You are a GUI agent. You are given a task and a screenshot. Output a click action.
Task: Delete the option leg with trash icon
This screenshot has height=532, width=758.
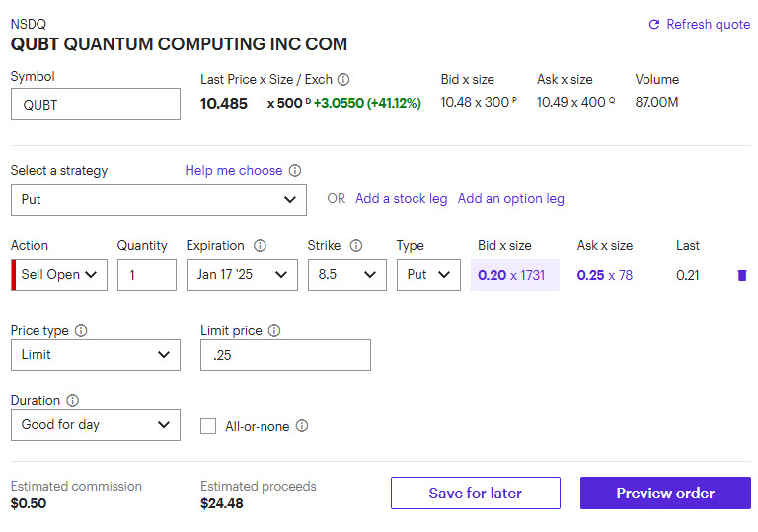coord(742,275)
